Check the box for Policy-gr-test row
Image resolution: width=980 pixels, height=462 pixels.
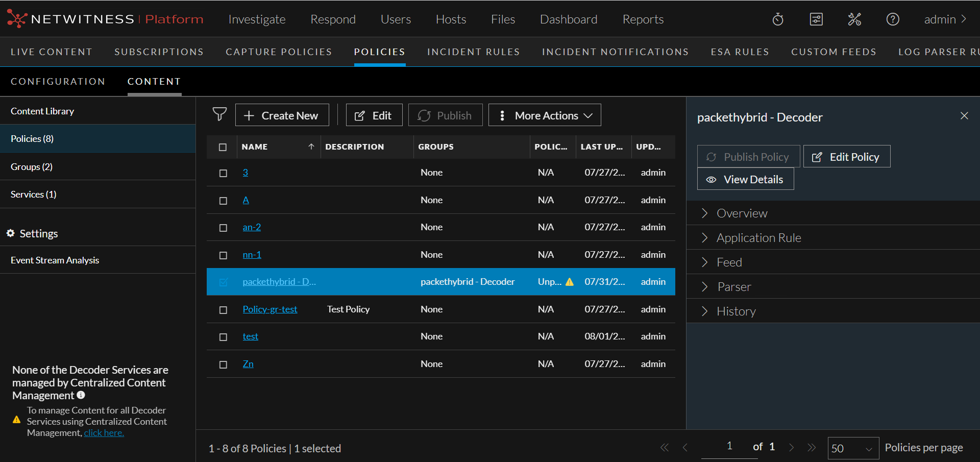pyautogui.click(x=223, y=310)
